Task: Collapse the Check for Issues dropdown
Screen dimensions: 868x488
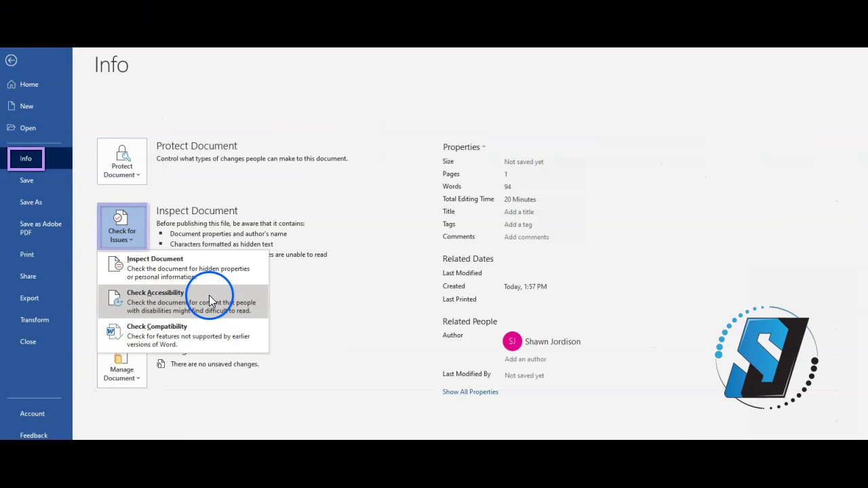Action: pyautogui.click(x=122, y=226)
